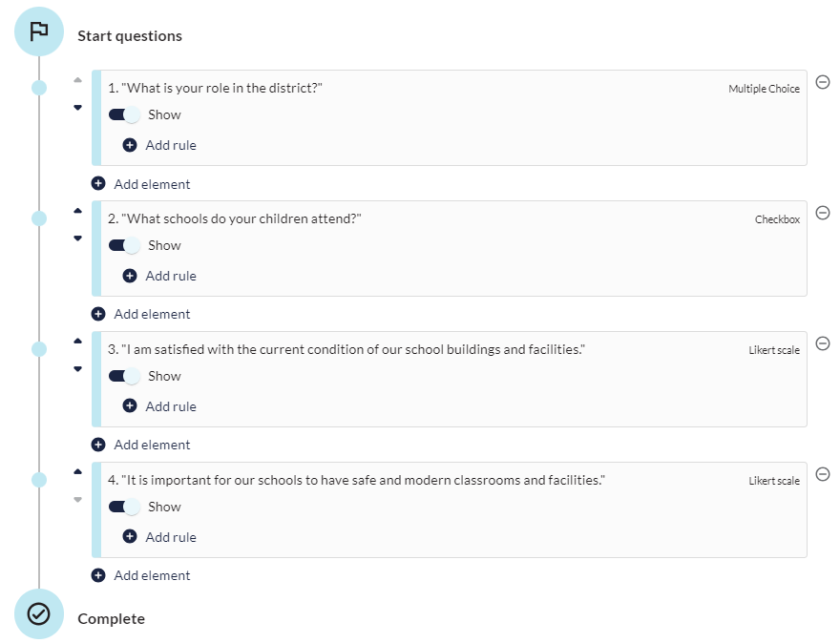Click the Start questions flag icon

pyautogui.click(x=39, y=31)
